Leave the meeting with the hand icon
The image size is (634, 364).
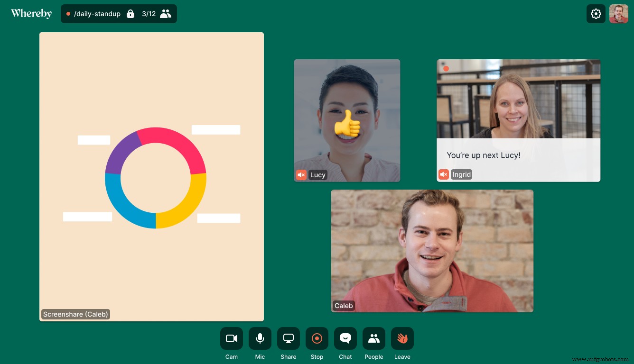(402, 338)
